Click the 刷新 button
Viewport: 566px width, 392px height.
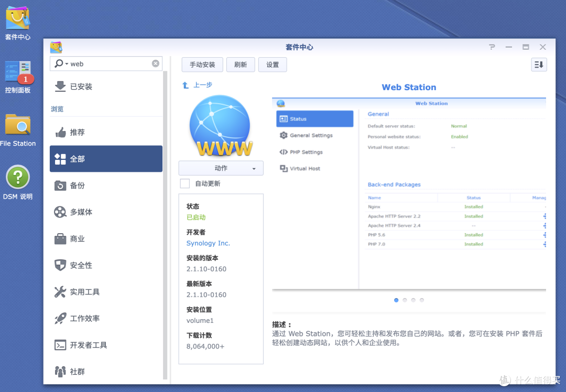[241, 64]
